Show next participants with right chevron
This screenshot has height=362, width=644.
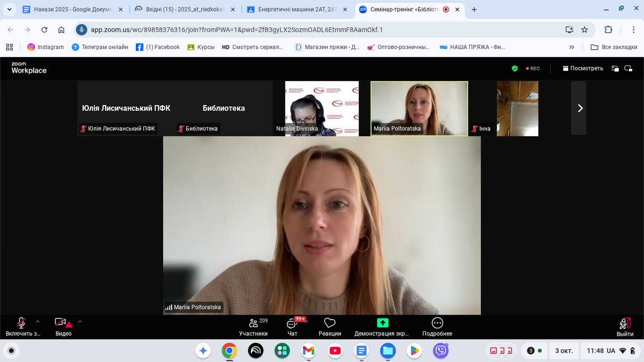[579, 108]
